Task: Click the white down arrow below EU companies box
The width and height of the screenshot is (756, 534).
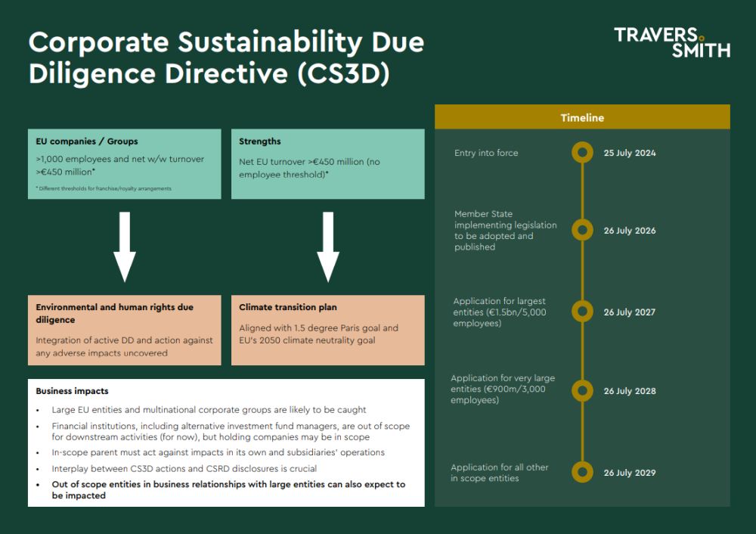Action: [x=125, y=247]
